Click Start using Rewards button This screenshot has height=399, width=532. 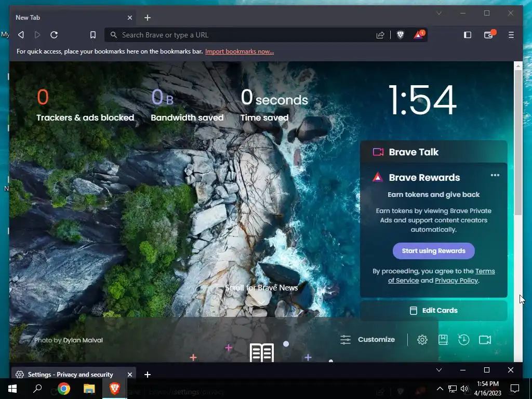click(434, 251)
